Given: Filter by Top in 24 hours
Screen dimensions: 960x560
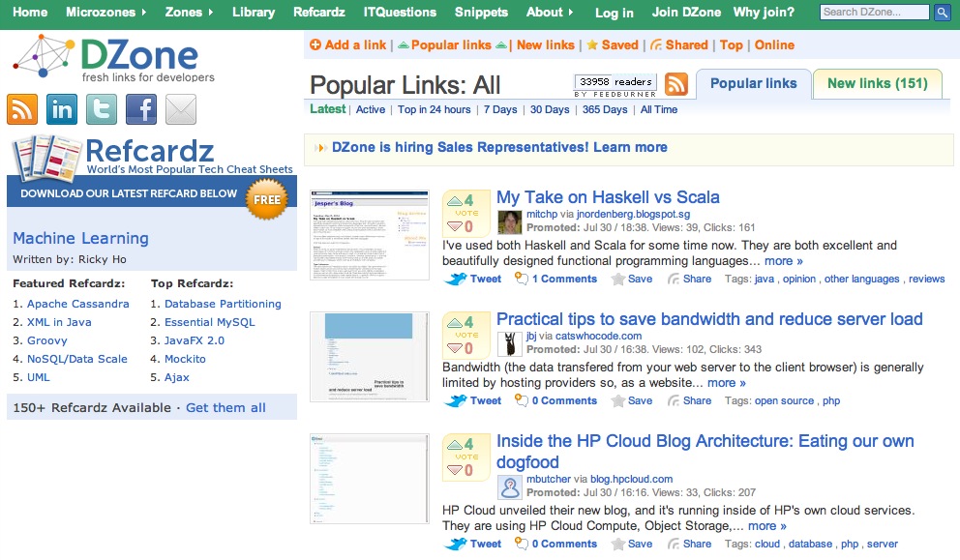Looking at the screenshot, I should (435, 109).
